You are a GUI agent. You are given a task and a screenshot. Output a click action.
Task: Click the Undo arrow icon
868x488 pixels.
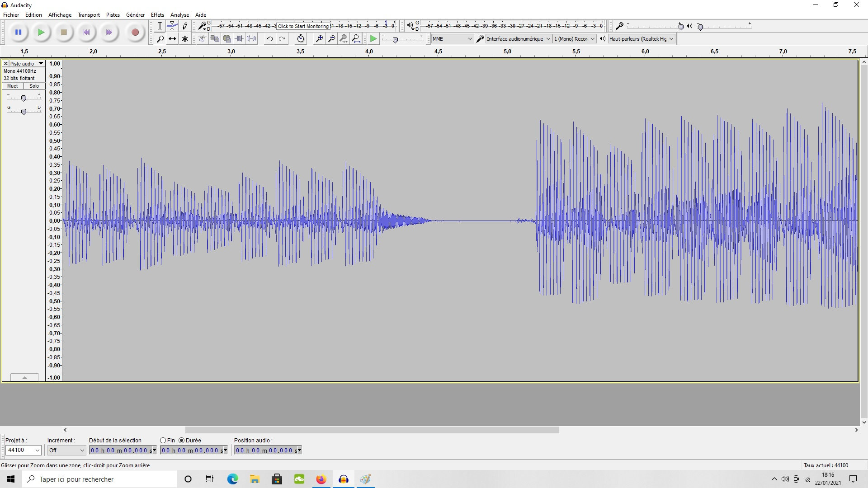click(269, 39)
